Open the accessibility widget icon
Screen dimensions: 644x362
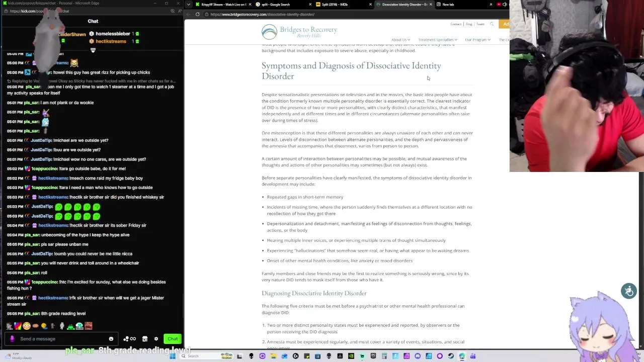(628, 291)
